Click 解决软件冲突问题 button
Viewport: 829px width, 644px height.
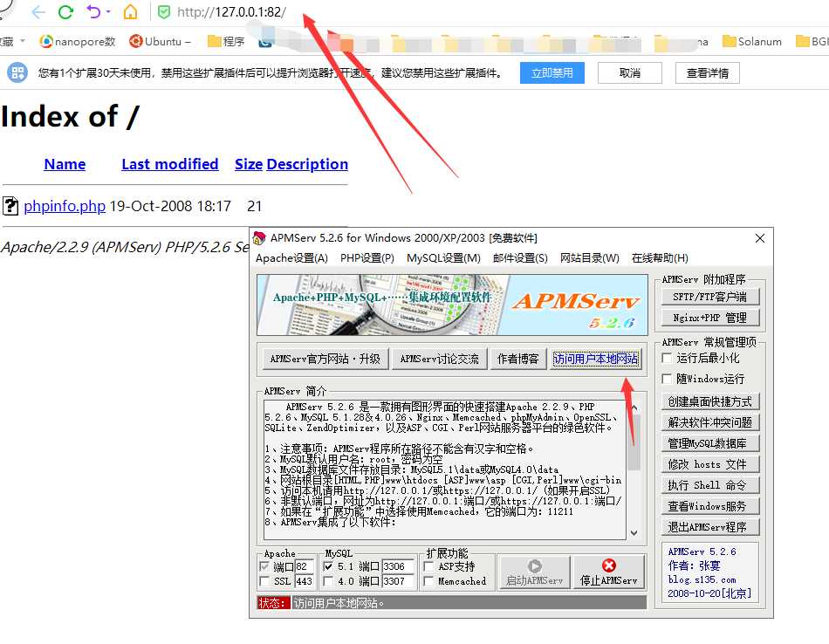coord(710,422)
